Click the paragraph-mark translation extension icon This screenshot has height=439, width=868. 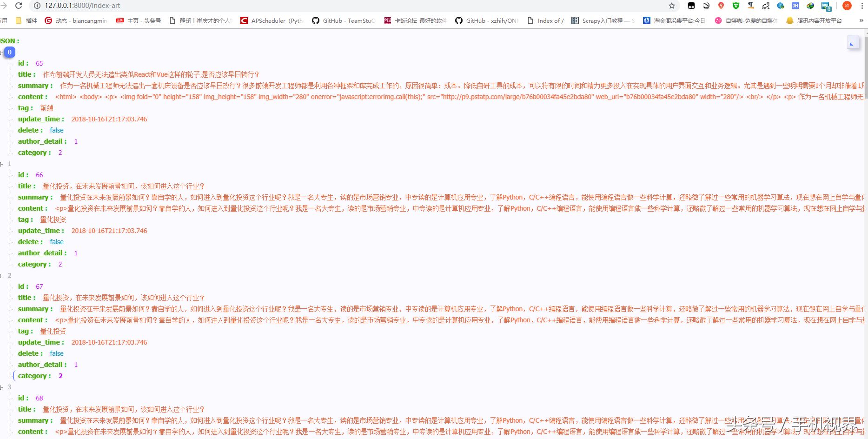(752, 6)
